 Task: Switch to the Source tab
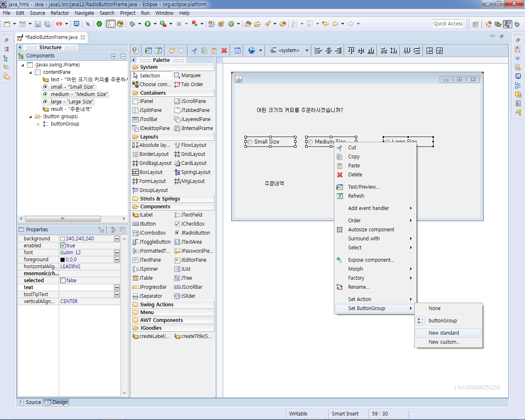[30, 402]
